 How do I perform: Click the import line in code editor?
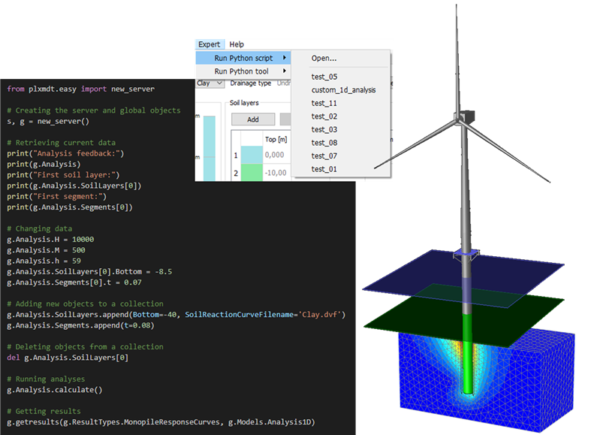81,89
